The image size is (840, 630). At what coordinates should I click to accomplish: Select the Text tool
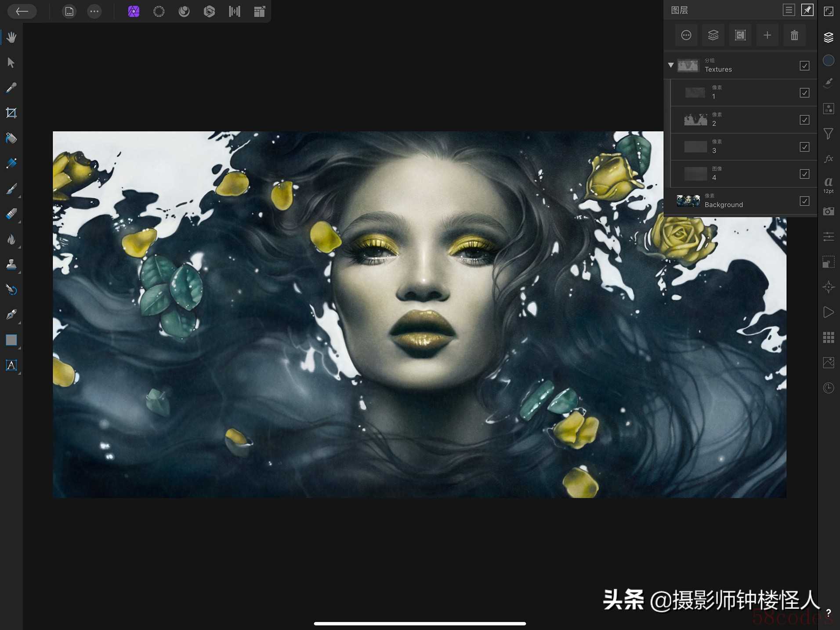11,365
